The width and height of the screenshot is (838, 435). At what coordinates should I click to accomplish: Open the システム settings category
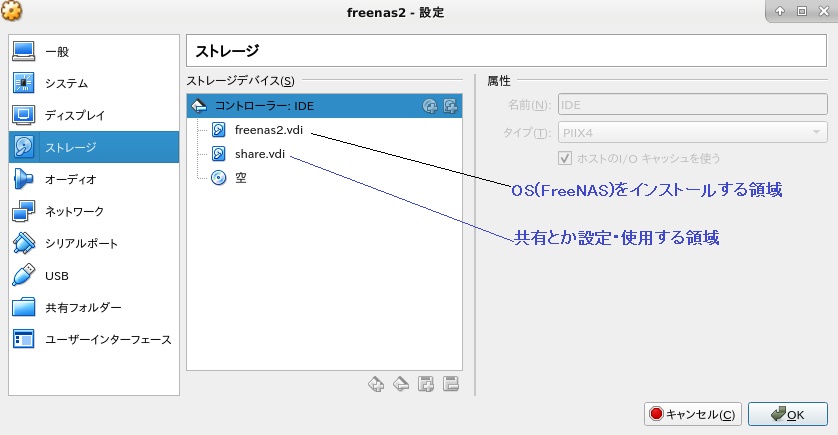tap(94, 83)
